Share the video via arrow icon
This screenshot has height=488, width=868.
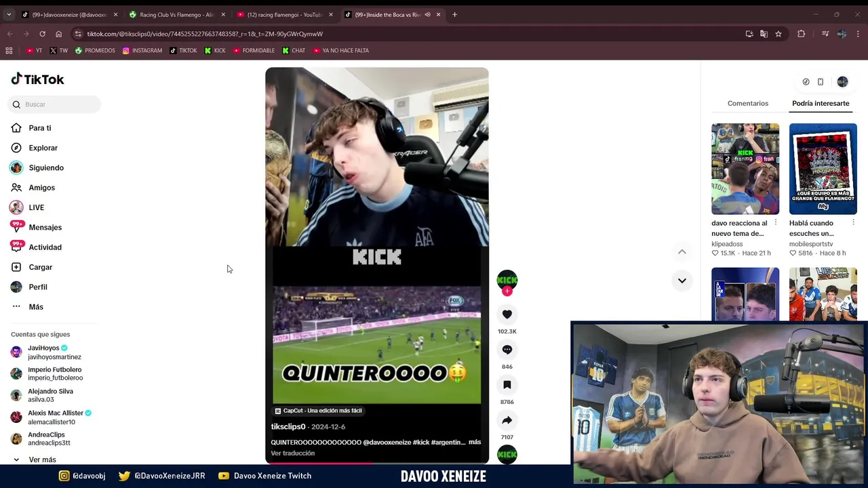(507, 420)
